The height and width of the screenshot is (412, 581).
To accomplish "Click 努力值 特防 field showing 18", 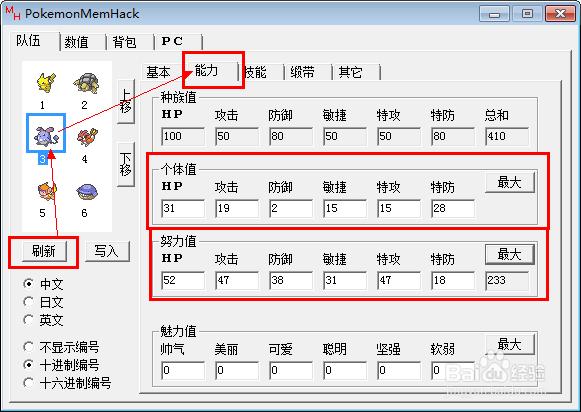I will coord(453,280).
